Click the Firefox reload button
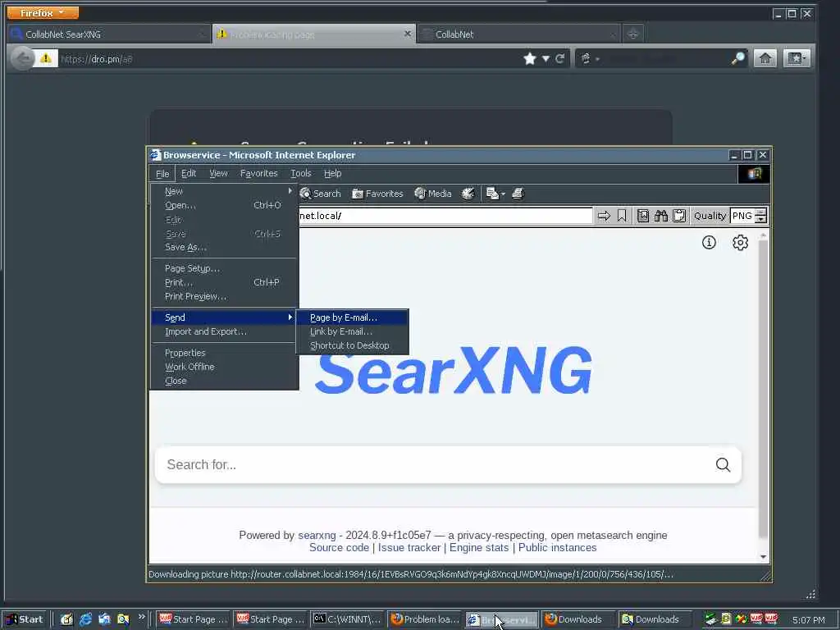 (x=559, y=58)
